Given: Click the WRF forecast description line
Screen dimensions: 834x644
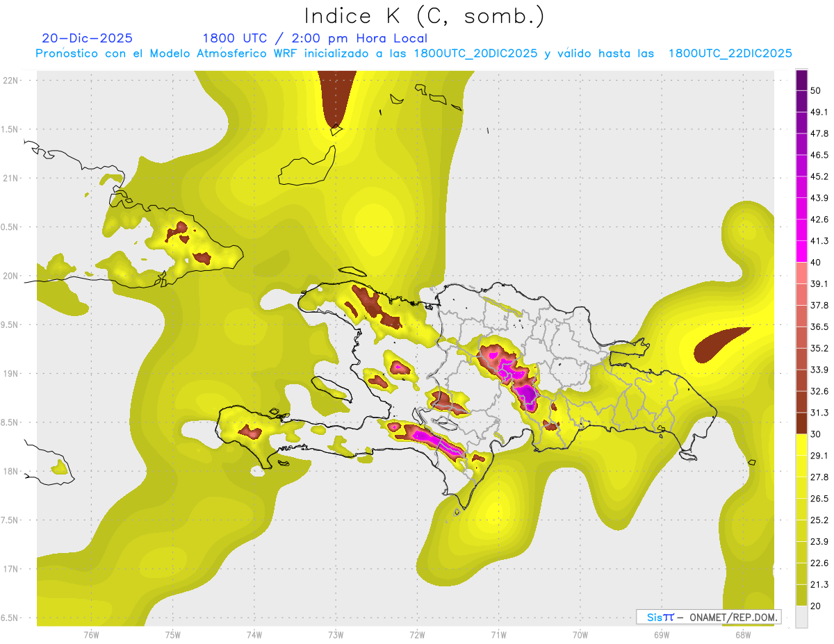Looking at the screenshot, I should tap(414, 53).
